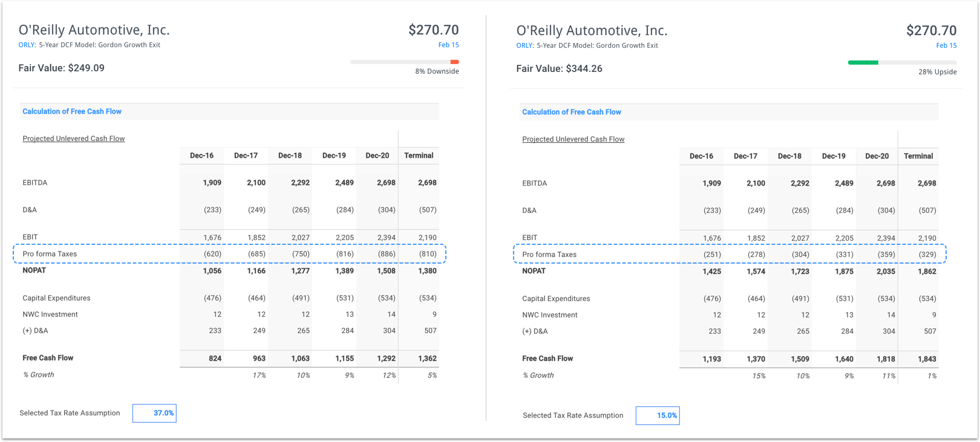This screenshot has height=442, width=980.
Task: Click left panel $270.70 share price
Action: tap(434, 30)
